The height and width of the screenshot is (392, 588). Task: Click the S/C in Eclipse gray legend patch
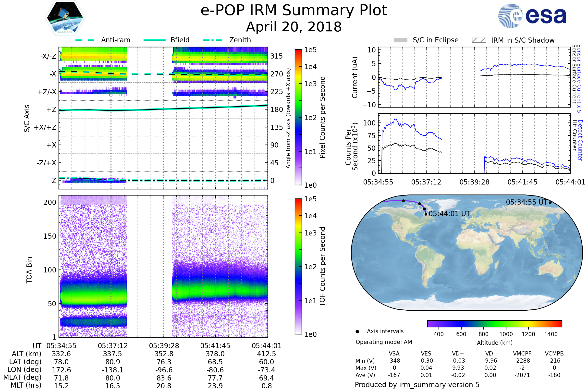click(400, 40)
